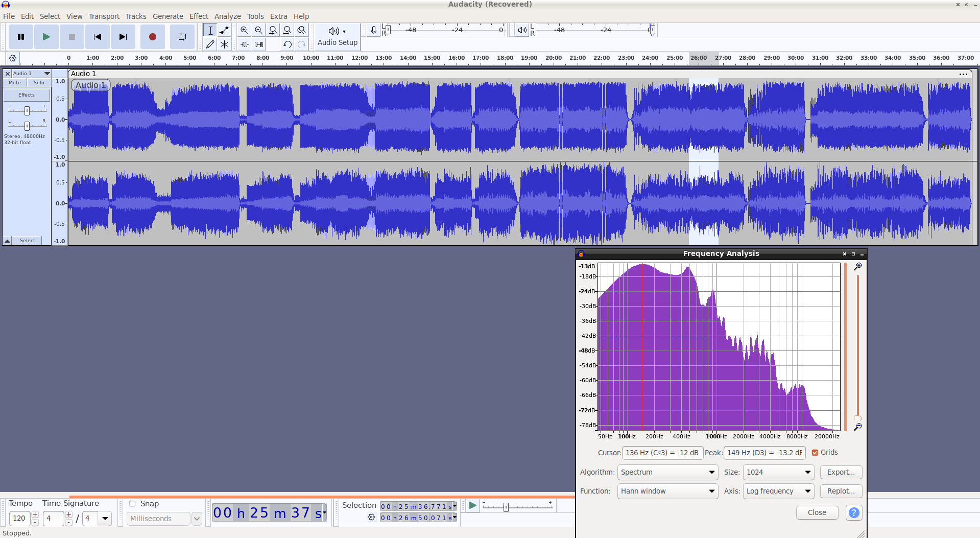Open the File menu
980x538 pixels.
click(9, 16)
